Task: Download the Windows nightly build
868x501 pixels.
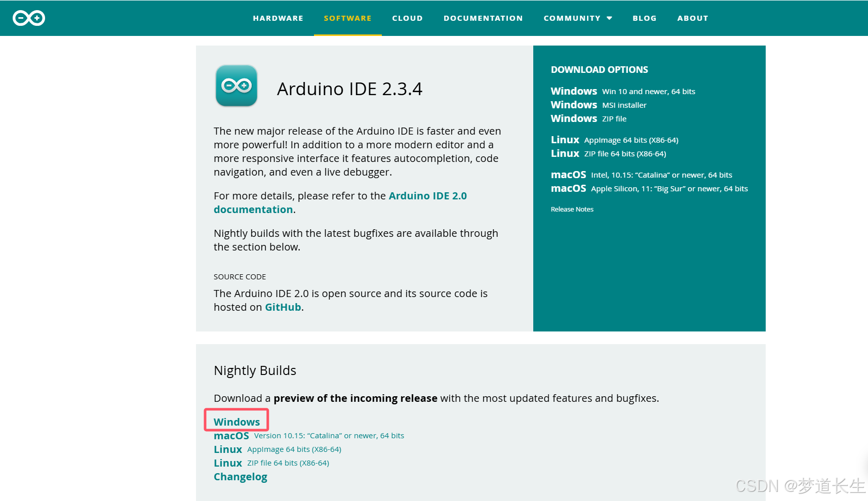Action: pyautogui.click(x=236, y=422)
